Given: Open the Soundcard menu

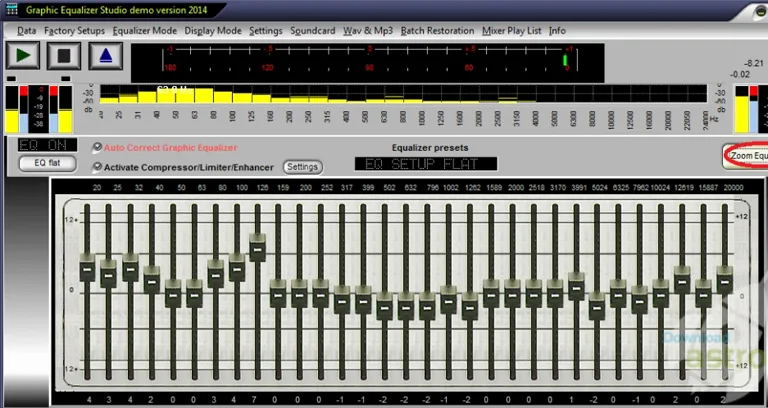Looking at the screenshot, I should point(312,31).
